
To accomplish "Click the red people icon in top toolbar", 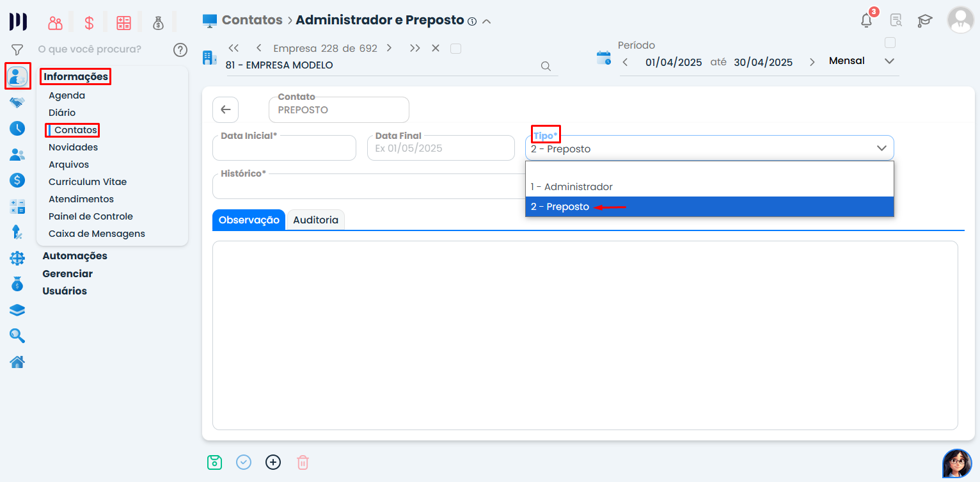I will (56, 23).
